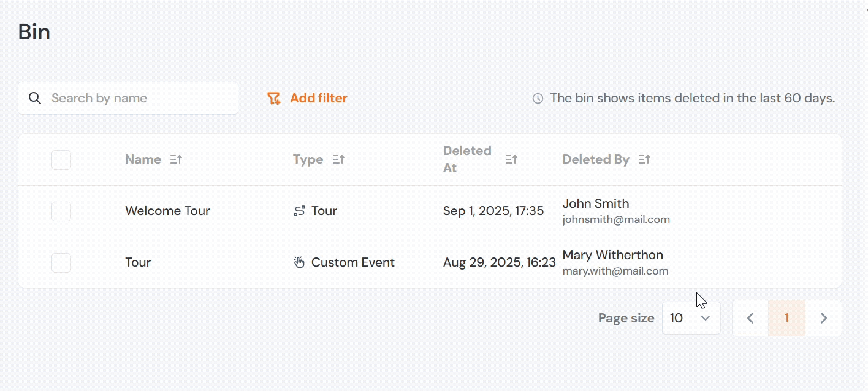Go to the next page arrow
868x391 pixels.
pos(824,318)
